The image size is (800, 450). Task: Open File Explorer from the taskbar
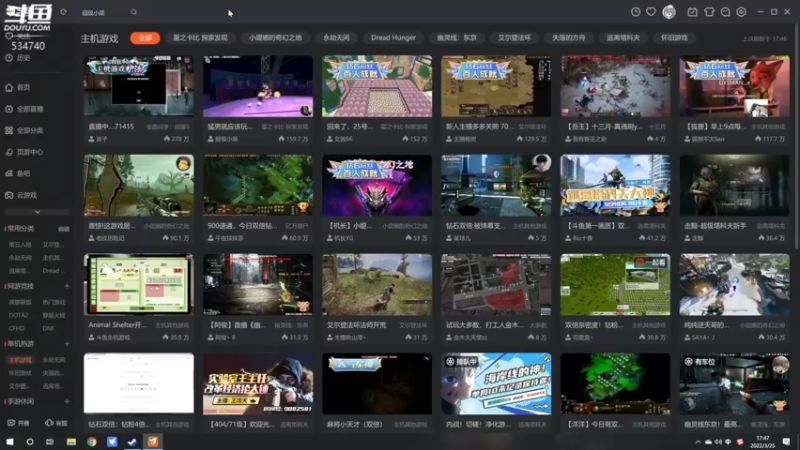[71, 441]
